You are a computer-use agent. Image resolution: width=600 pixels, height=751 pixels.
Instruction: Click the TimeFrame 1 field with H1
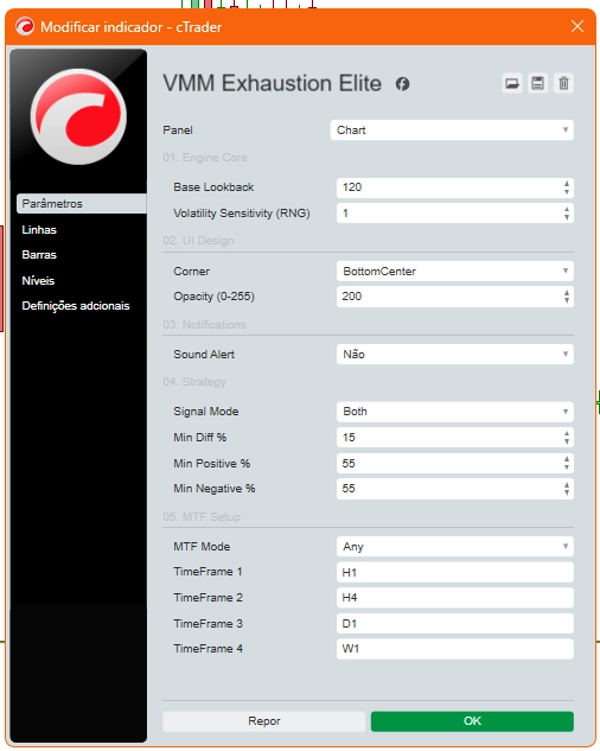[x=455, y=572]
